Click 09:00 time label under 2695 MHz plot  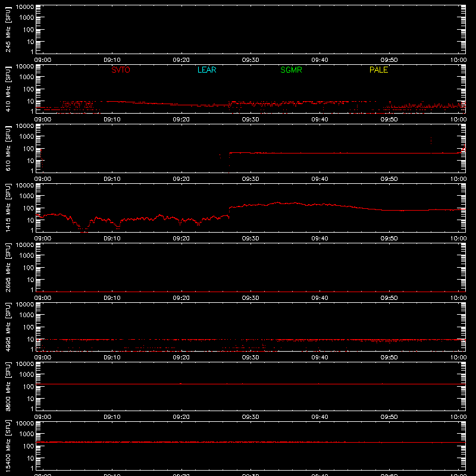coord(42,298)
